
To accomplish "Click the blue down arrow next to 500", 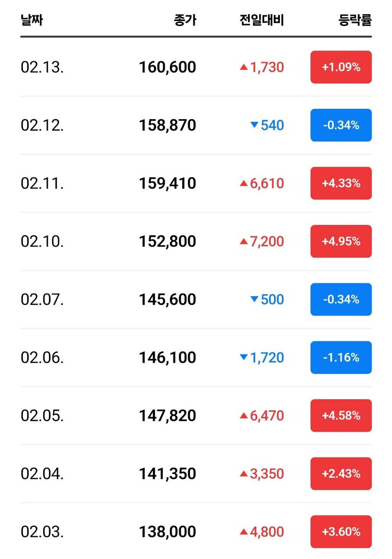I will 254,300.
